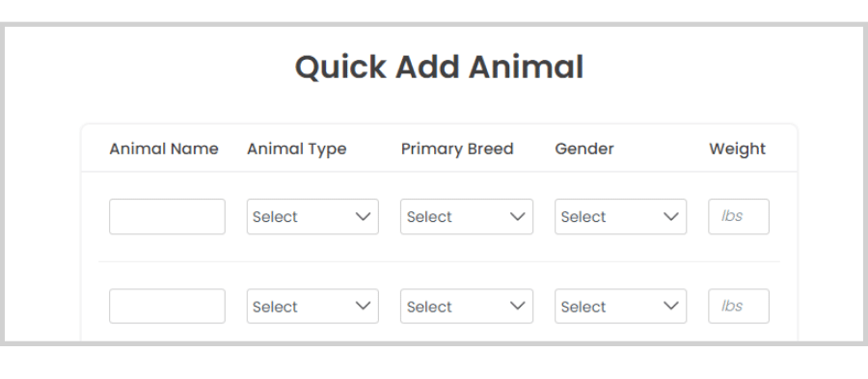Open first-row Primary Breed via its Select text

429,217
